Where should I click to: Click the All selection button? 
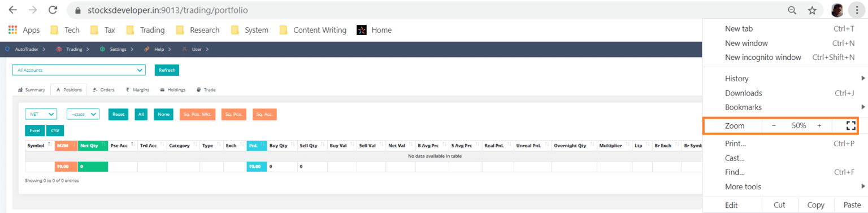click(141, 114)
